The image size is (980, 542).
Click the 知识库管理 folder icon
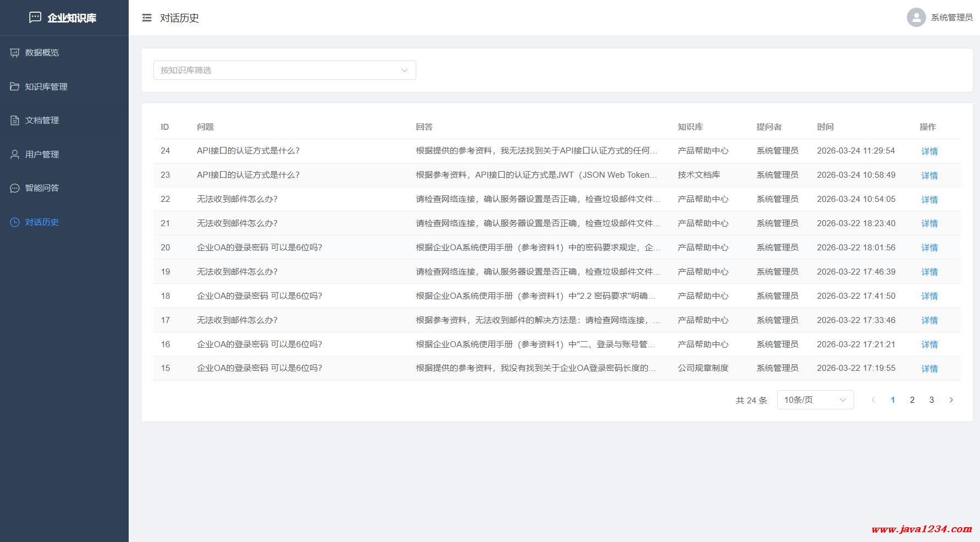15,87
